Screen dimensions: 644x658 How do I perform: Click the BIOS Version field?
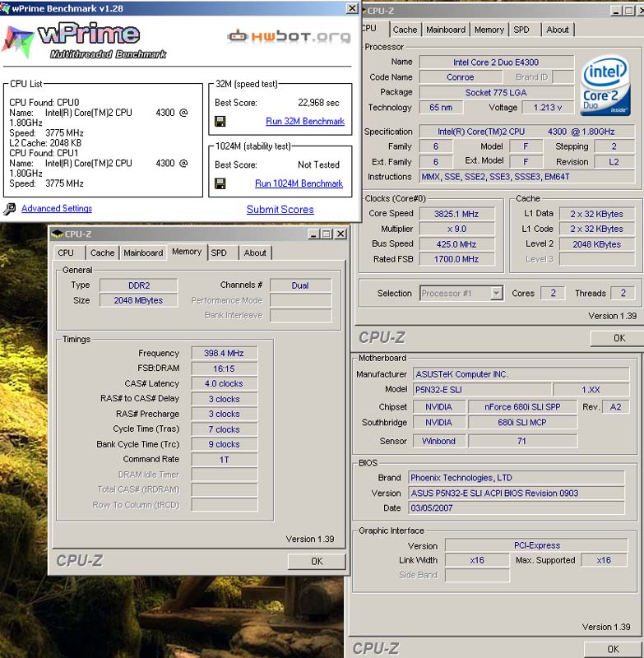coord(516,493)
